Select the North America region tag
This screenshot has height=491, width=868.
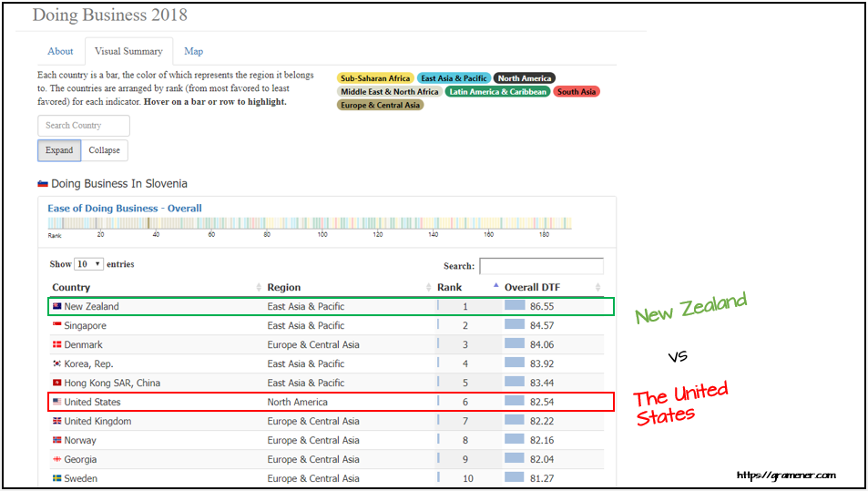tap(525, 78)
